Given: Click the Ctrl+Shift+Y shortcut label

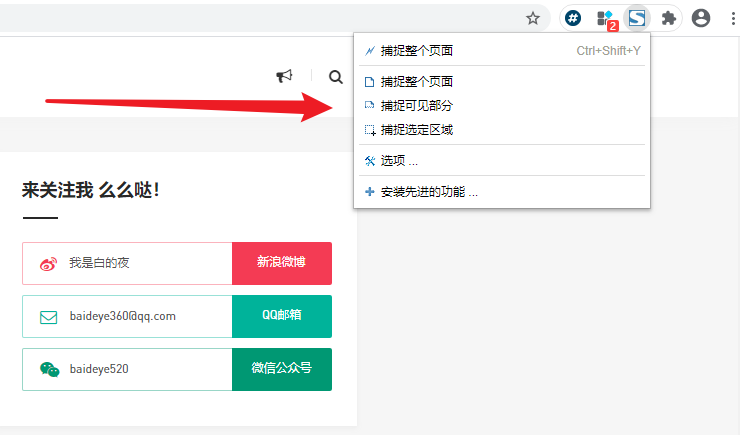Looking at the screenshot, I should click(608, 50).
